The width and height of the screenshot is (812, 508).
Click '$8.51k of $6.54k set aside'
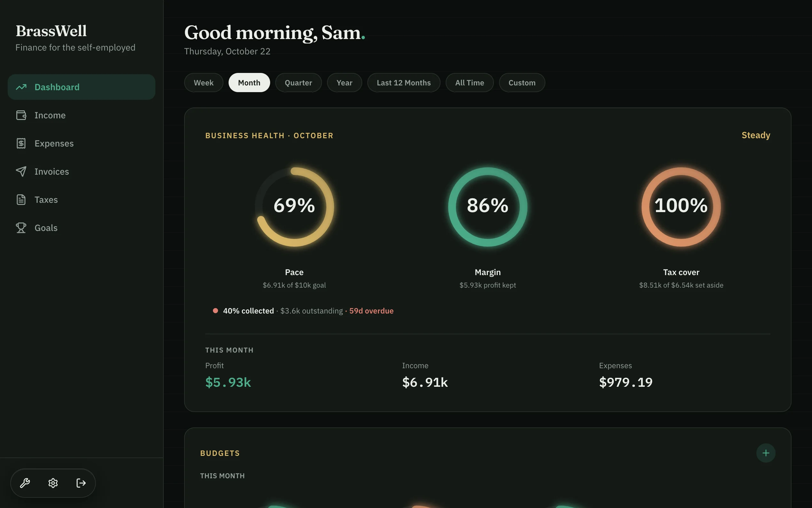[x=681, y=285]
